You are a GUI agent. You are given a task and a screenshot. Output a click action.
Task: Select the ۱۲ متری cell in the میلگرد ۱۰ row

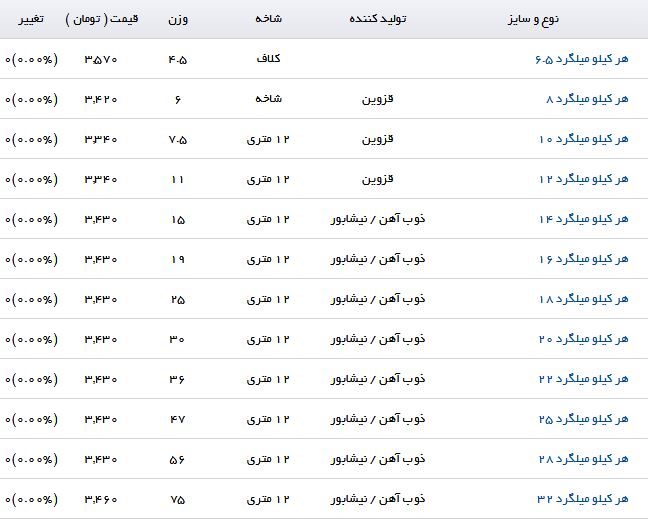click(268, 139)
